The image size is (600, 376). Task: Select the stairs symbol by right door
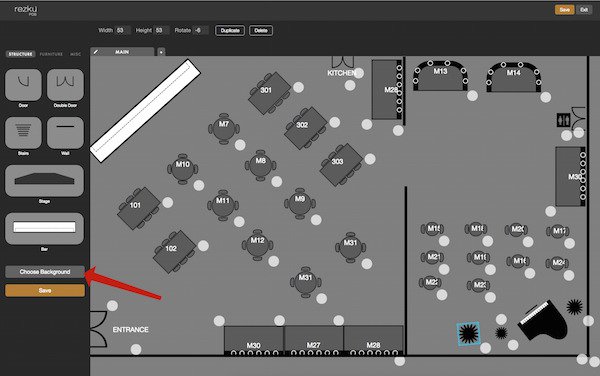pos(563,120)
